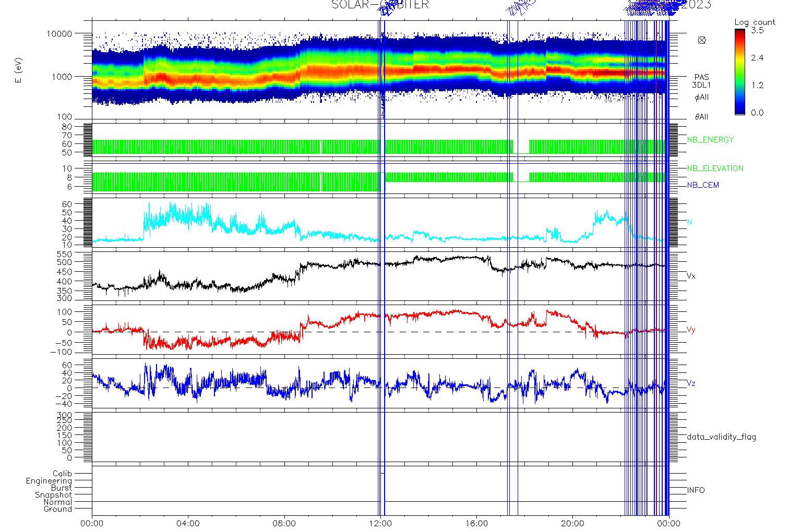Screen dimensions: 789x532
Task: Click the Vx velocity label
Action: (691, 276)
